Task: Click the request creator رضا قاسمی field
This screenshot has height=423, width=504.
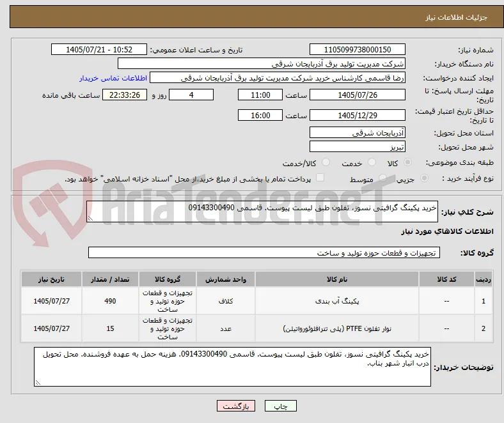Action: (x=278, y=78)
